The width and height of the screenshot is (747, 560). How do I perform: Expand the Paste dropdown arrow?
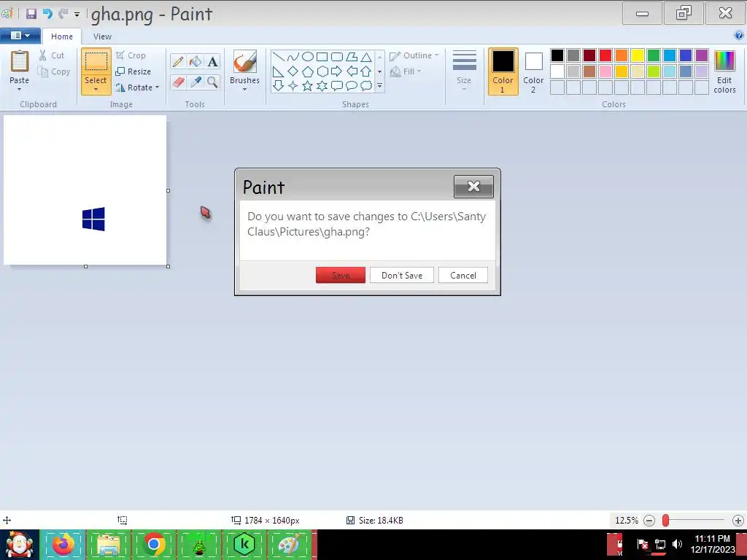click(20, 89)
